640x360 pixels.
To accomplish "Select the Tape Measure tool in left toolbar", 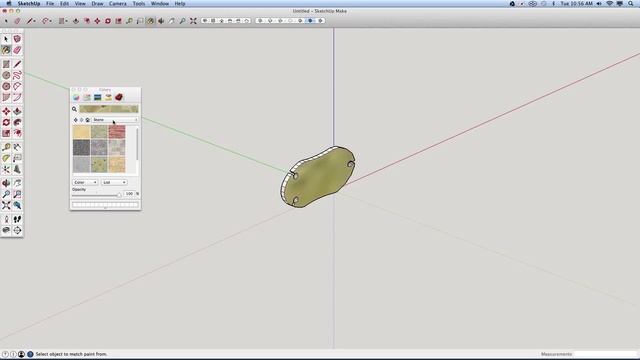I will (6, 147).
